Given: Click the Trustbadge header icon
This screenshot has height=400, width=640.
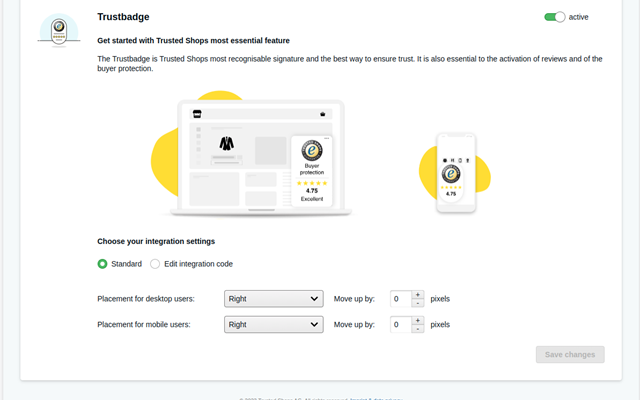Looking at the screenshot, I should [x=59, y=31].
